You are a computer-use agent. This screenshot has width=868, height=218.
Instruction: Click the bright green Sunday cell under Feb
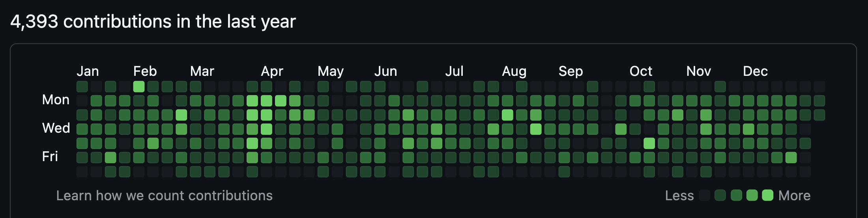click(x=139, y=86)
